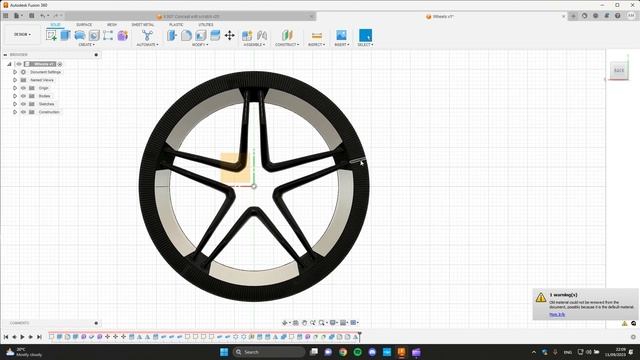
Task: Toggle visibility of Wheels root component
Action: tap(18, 64)
